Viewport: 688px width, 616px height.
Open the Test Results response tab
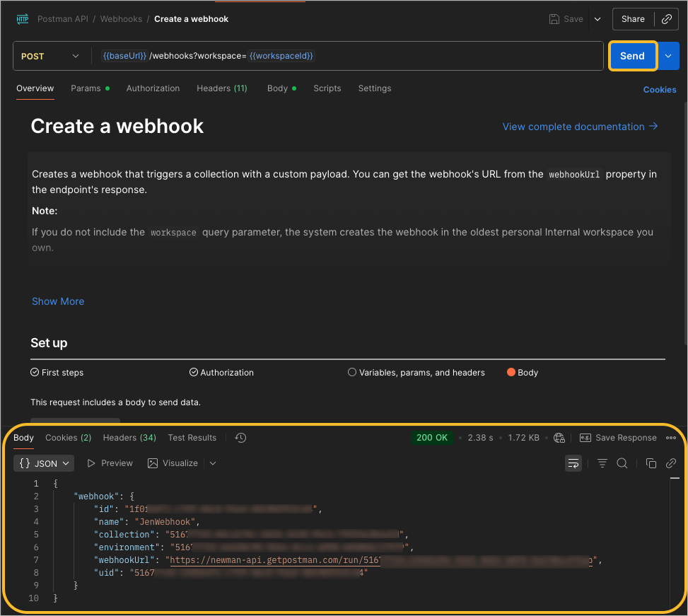192,438
